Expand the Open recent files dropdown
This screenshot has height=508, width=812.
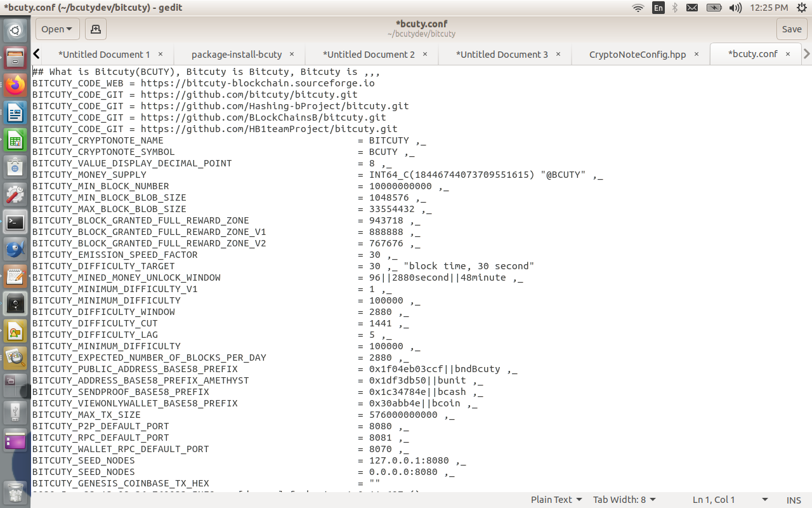click(x=57, y=29)
